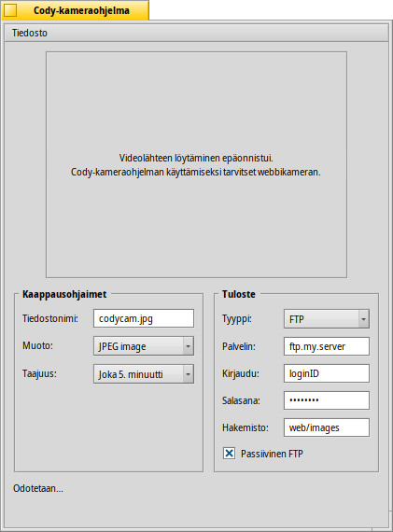Click the Kirjaudu loginID field
Viewport: 393px width, 532px height.
pos(327,373)
